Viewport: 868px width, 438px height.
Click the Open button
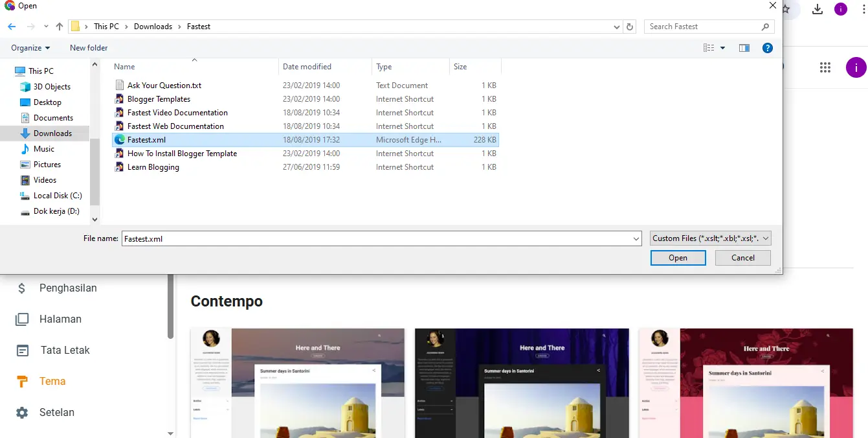tap(678, 258)
